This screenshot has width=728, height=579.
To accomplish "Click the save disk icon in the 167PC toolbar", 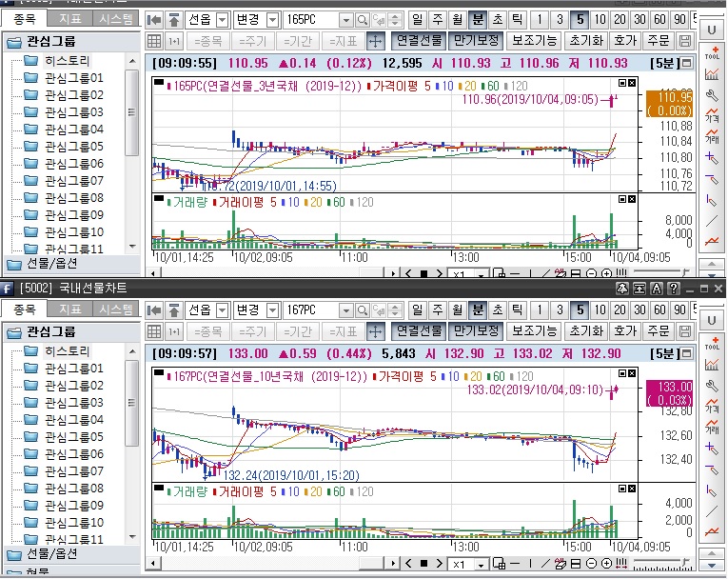I will (685, 331).
